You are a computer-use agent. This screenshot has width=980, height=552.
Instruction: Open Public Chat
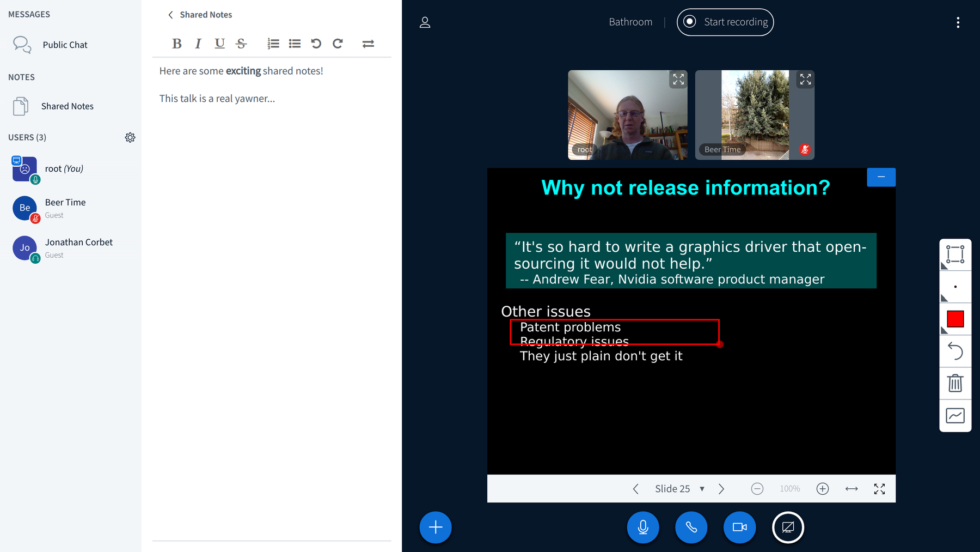pos(65,45)
